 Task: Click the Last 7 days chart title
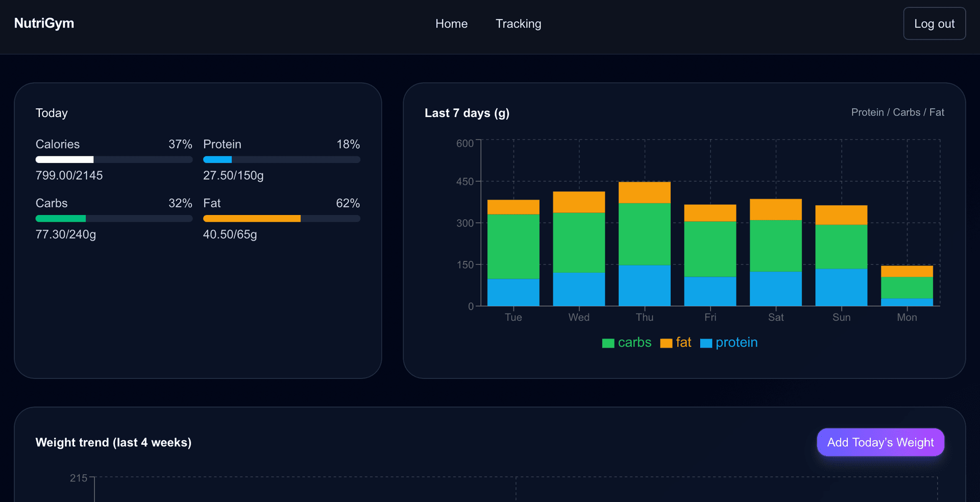pyautogui.click(x=467, y=113)
